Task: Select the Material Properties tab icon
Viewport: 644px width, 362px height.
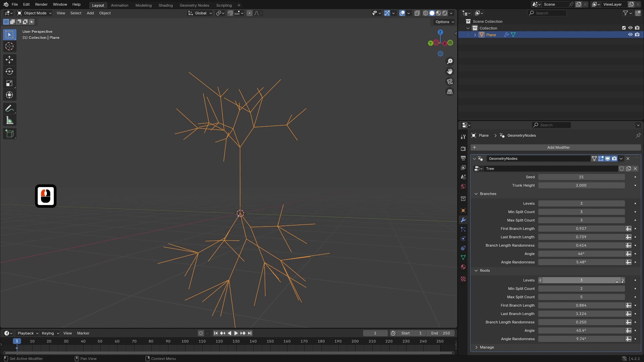Action: pos(463,266)
